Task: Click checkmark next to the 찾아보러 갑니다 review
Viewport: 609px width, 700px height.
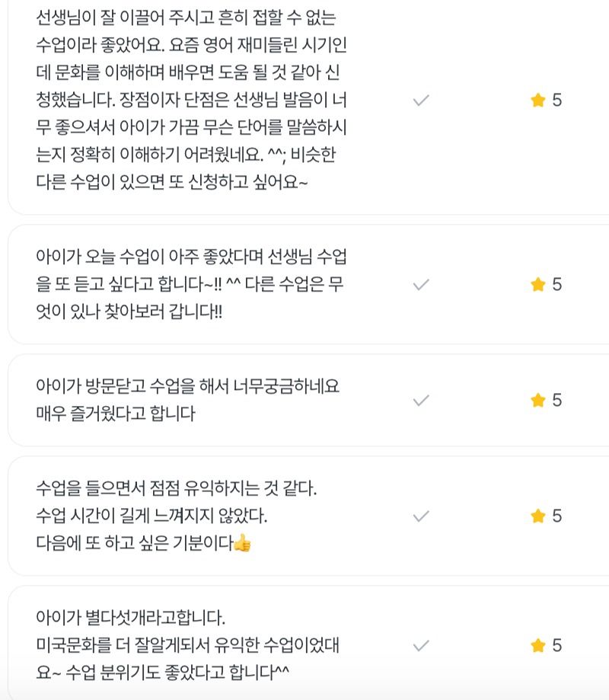Action: click(421, 285)
